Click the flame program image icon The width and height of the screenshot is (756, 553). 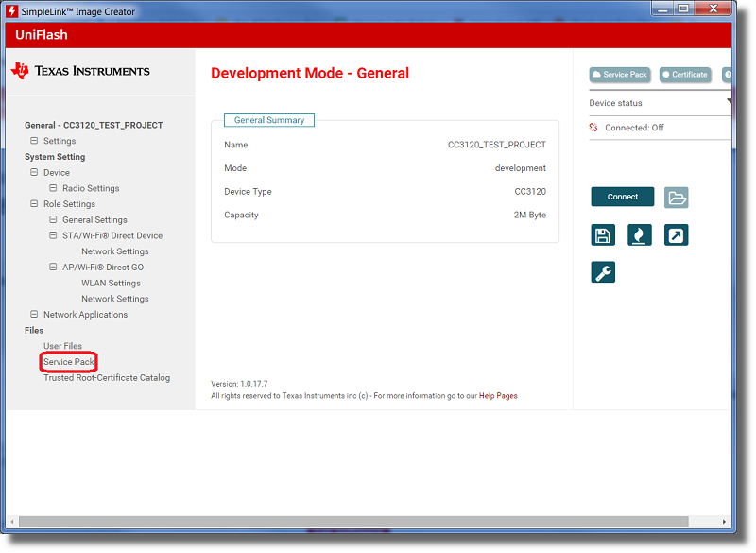[640, 235]
